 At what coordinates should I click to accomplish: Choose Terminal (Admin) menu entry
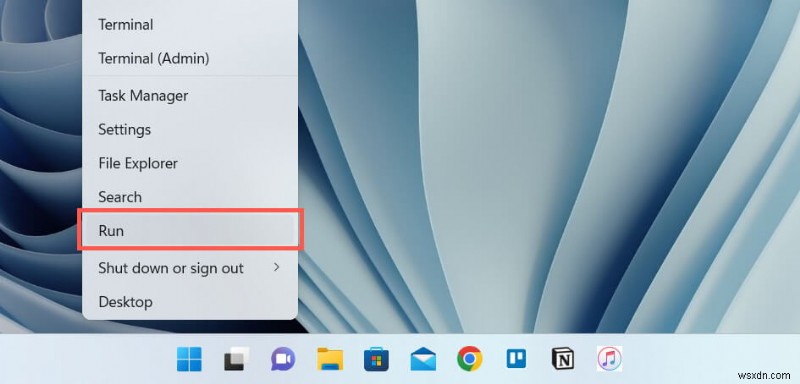(x=190, y=59)
